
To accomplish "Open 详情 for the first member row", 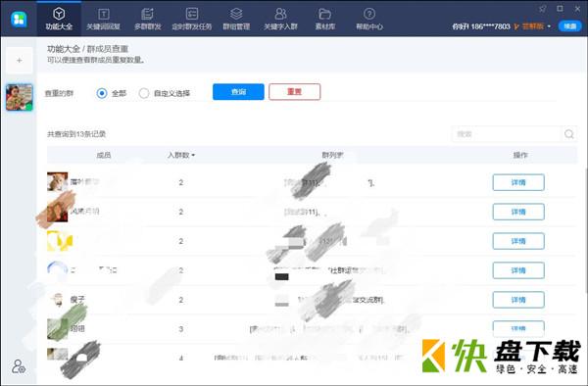I will [x=518, y=182].
